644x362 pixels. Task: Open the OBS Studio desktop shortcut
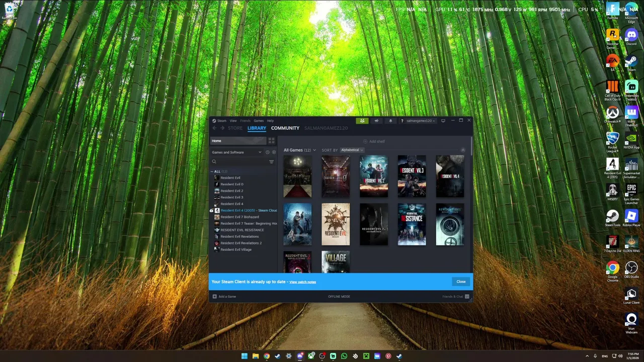click(x=631, y=270)
